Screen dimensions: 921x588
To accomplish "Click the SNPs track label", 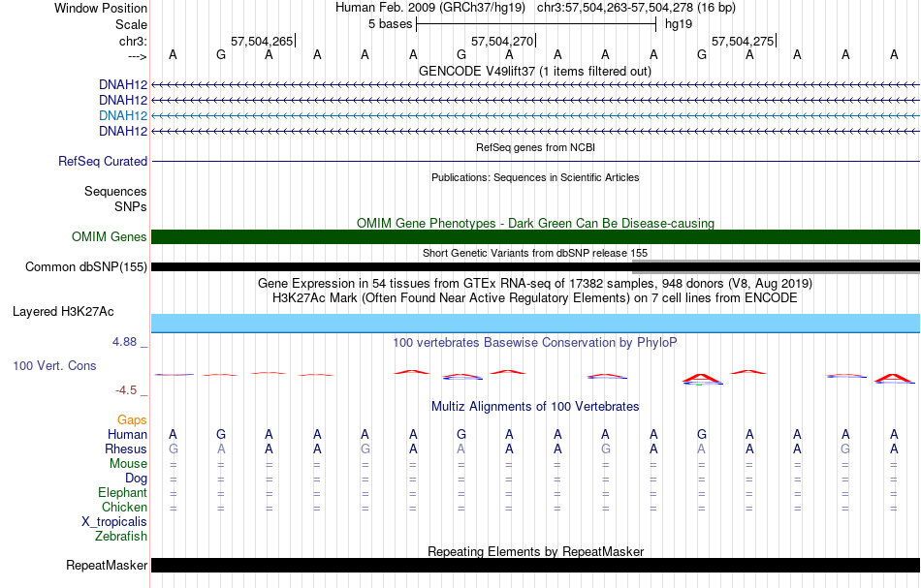I will [131, 206].
